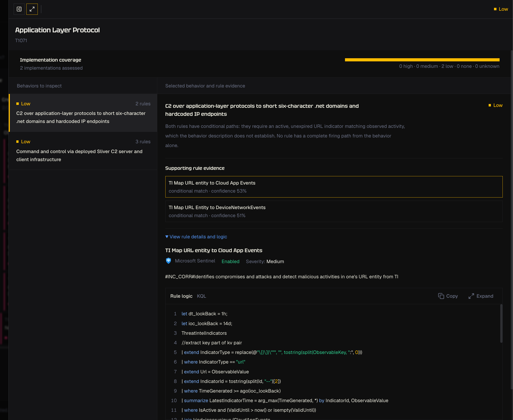
Task: Click the yellow implementation coverage bar
Action: pyautogui.click(x=422, y=60)
